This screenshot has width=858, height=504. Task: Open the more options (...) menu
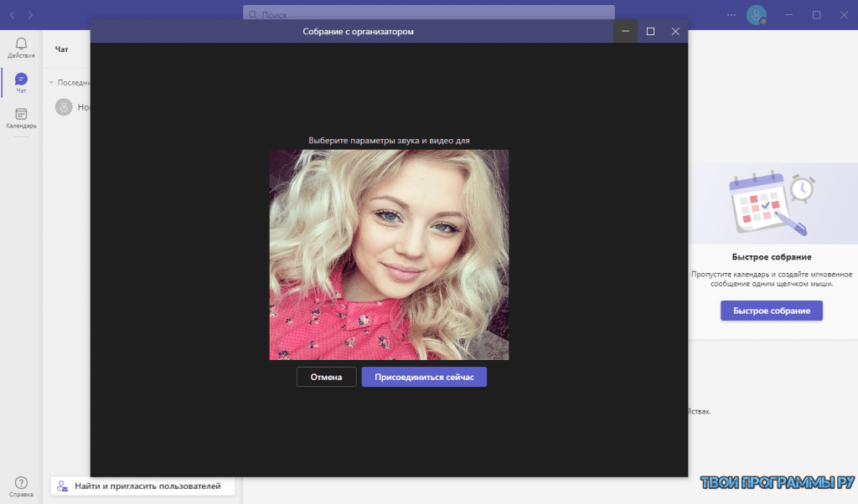click(x=731, y=14)
